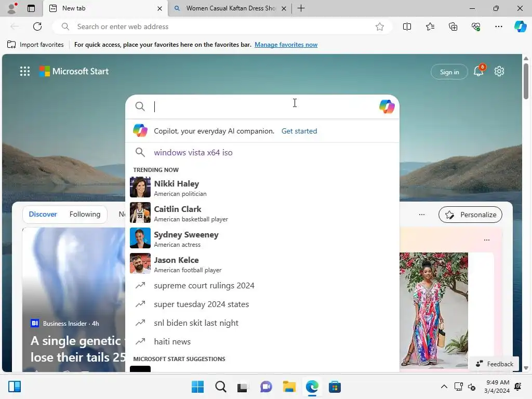This screenshot has height=399, width=532.
Task: Select Sydney Sweeney trending result
Action: 262,238
